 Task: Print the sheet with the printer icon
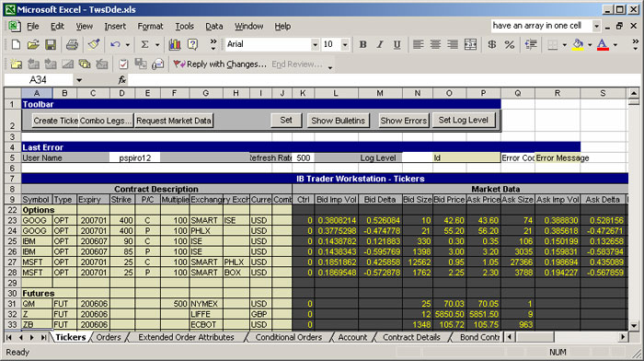[x=72, y=44]
